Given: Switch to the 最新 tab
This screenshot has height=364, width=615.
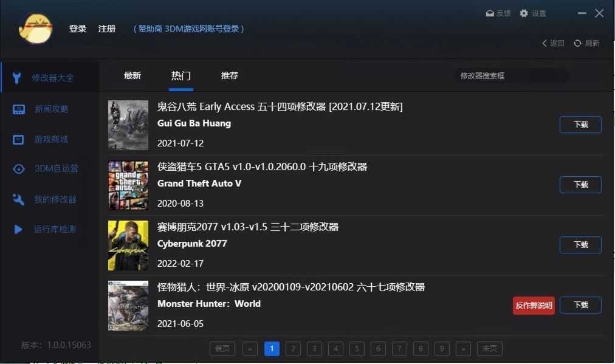Looking at the screenshot, I should coord(132,76).
